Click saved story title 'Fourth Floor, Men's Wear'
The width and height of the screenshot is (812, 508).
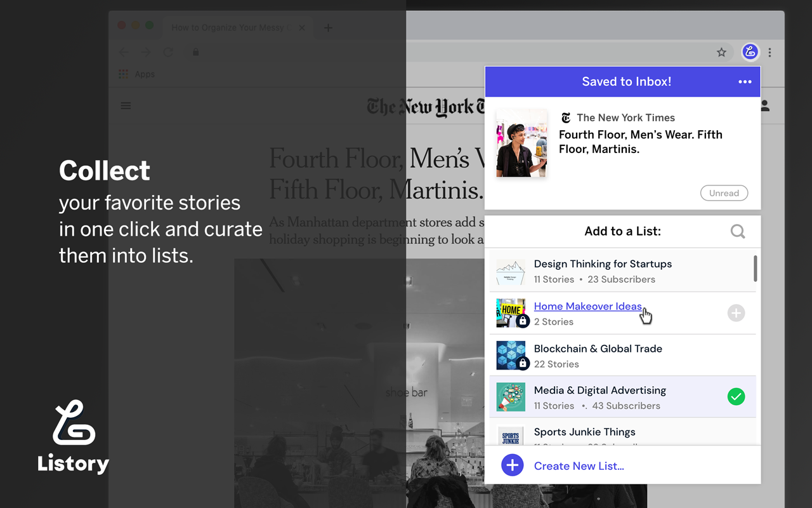pos(641,142)
